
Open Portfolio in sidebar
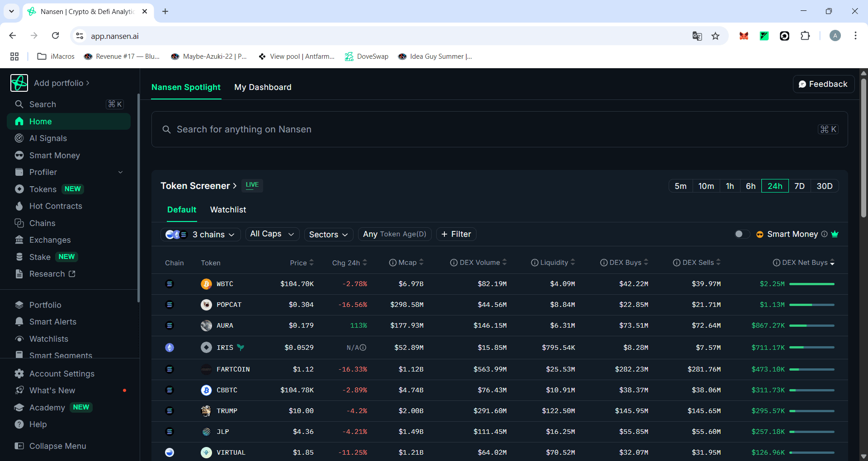(x=45, y=305)
